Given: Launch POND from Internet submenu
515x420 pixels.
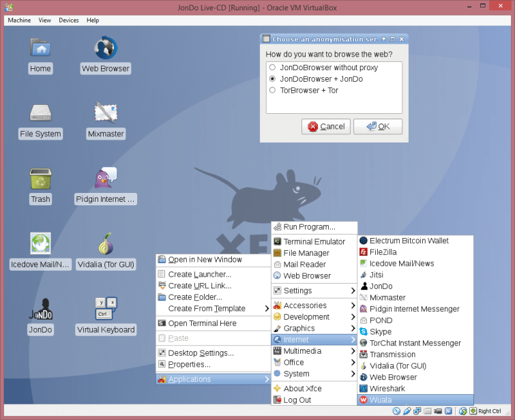Looking at the screenshot, I should [x=415, y=320].
